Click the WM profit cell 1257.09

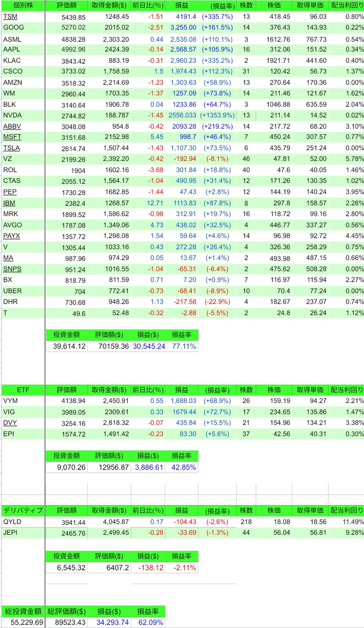click(x=181, y=93)
